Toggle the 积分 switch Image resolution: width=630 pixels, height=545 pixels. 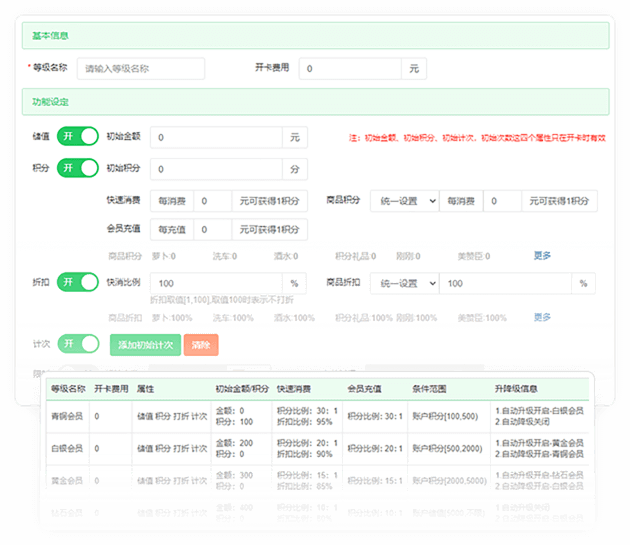(x=78, y=168)
